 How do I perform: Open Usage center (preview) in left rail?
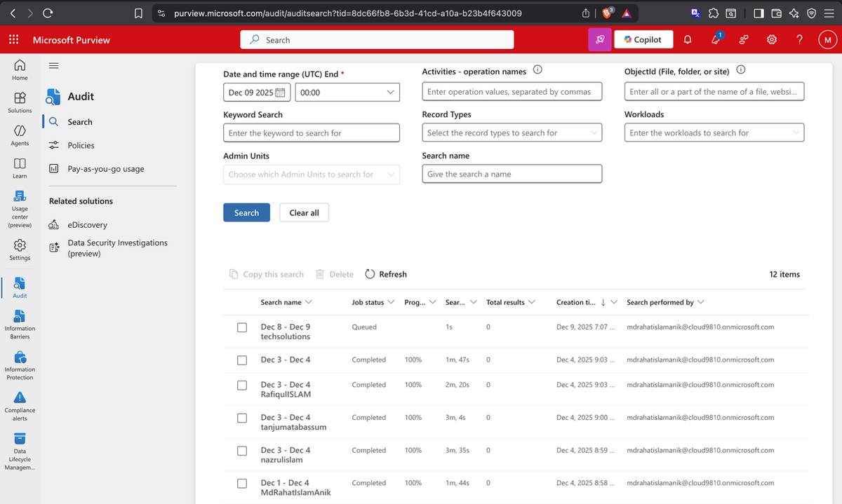[x=20, y=209]
